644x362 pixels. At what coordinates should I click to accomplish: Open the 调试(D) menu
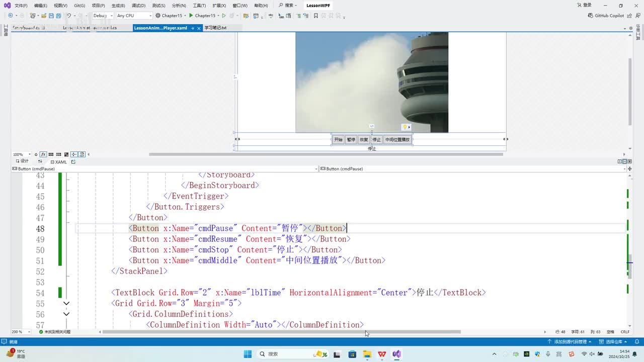click(x=138, y=6)
